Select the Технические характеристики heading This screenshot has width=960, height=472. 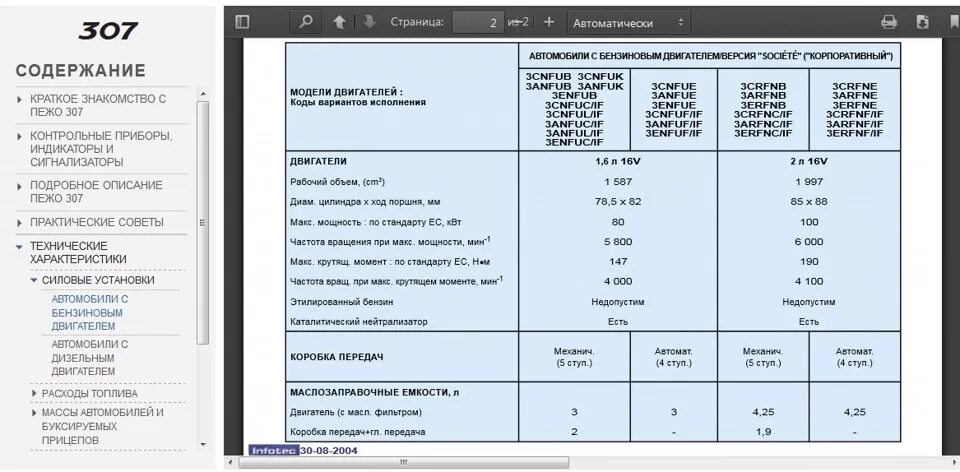(x=78, y=252)
